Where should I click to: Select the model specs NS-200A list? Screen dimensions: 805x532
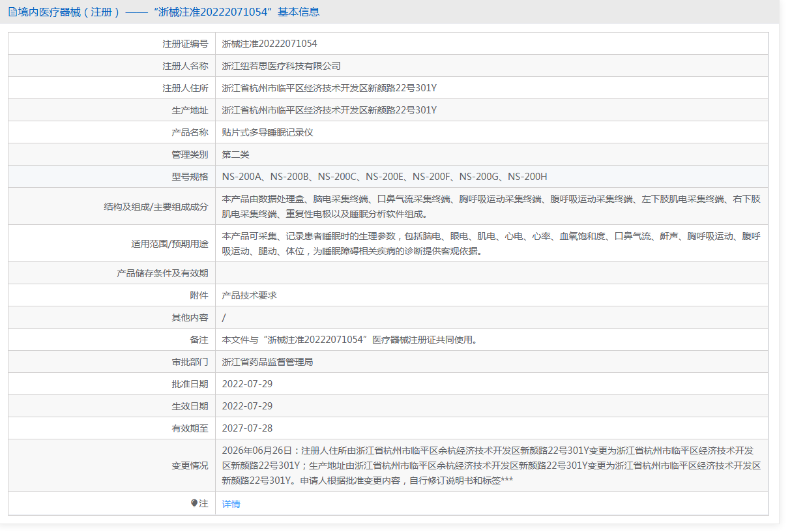pyautogui.click(x=385, y=177)
